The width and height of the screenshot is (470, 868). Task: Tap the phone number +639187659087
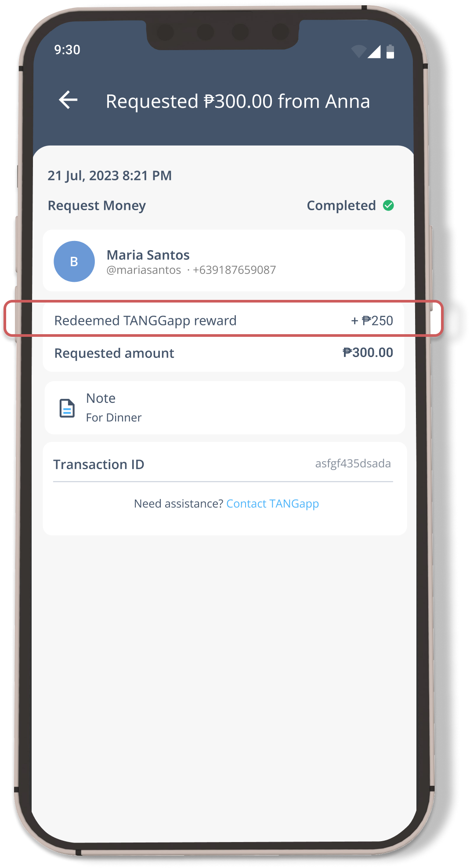point(234,270)
